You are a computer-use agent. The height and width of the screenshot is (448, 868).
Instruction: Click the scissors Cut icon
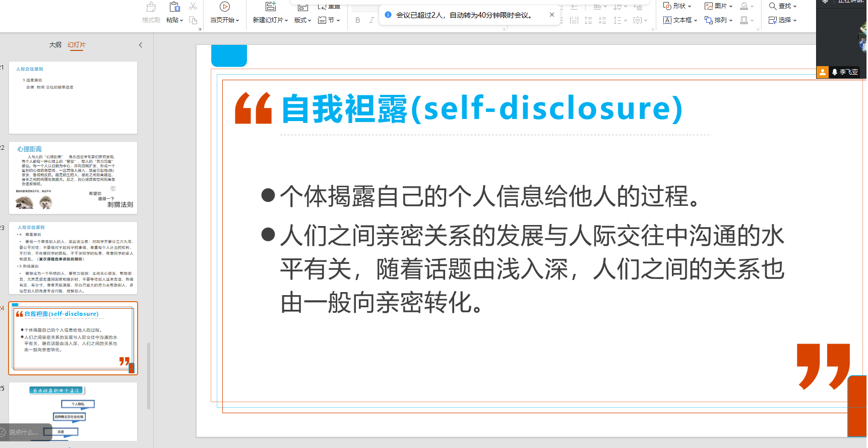[x=193, y=7]
